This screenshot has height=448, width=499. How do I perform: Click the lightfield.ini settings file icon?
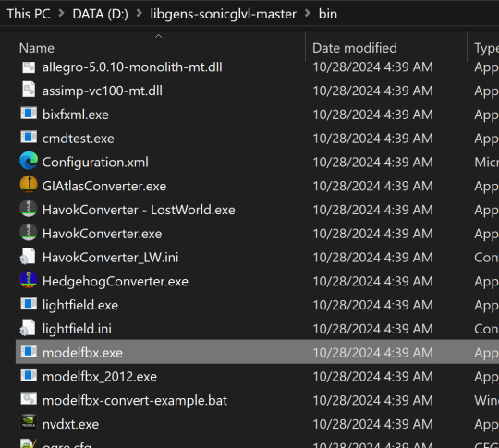coord(28,328)
